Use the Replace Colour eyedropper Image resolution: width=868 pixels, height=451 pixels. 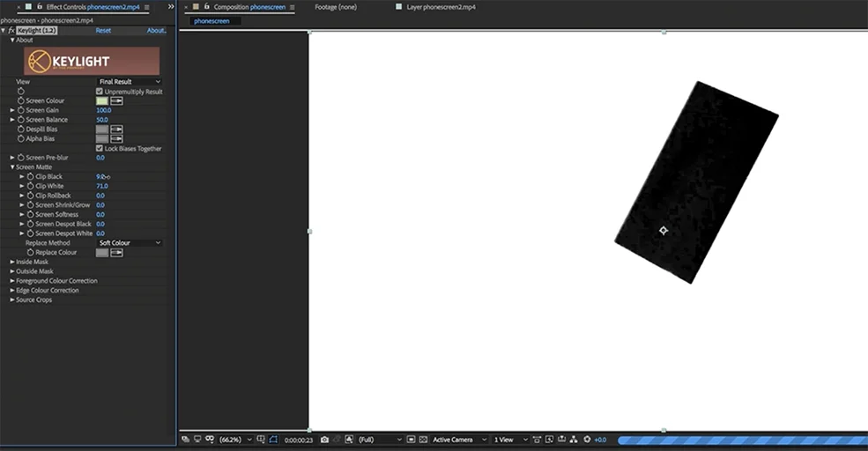pos(117,252)
